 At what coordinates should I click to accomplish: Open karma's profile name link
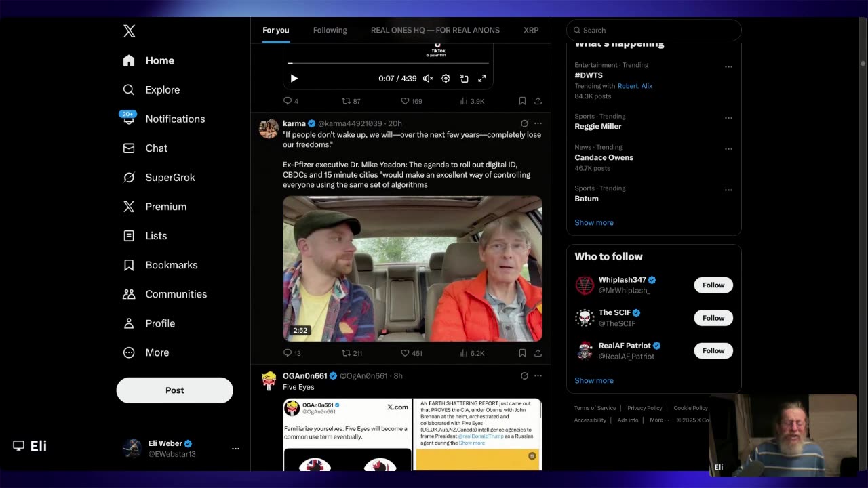(x=294, y=123)
